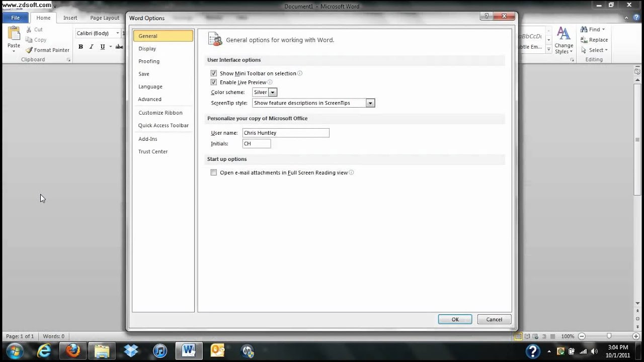Switch to the Page Layout ribbon tab
Viewport: 644px width, 362px height.
pos(105,18)
